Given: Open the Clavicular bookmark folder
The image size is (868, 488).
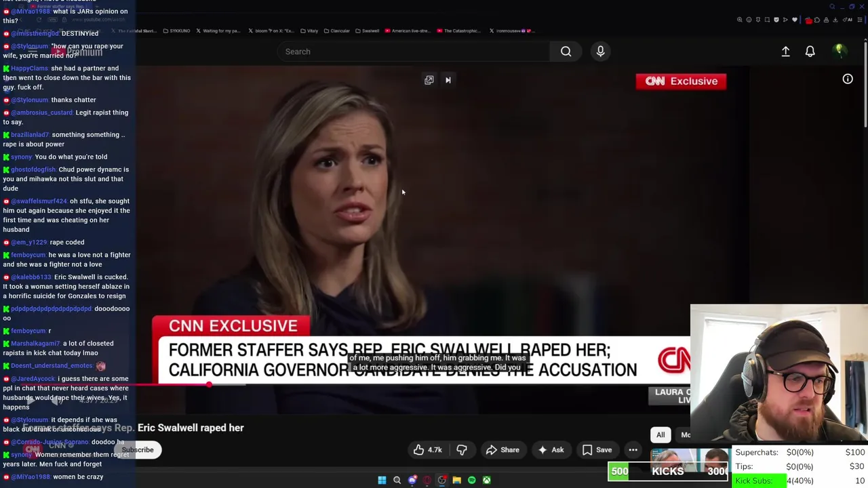Looking at the screenshot, I should pyautogui.click(x=336, y=30).
